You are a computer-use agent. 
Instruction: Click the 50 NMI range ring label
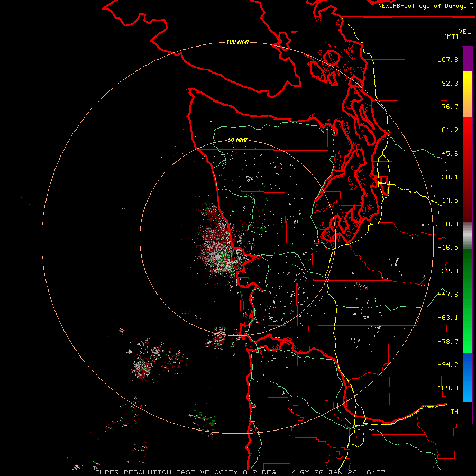point(237,140)
